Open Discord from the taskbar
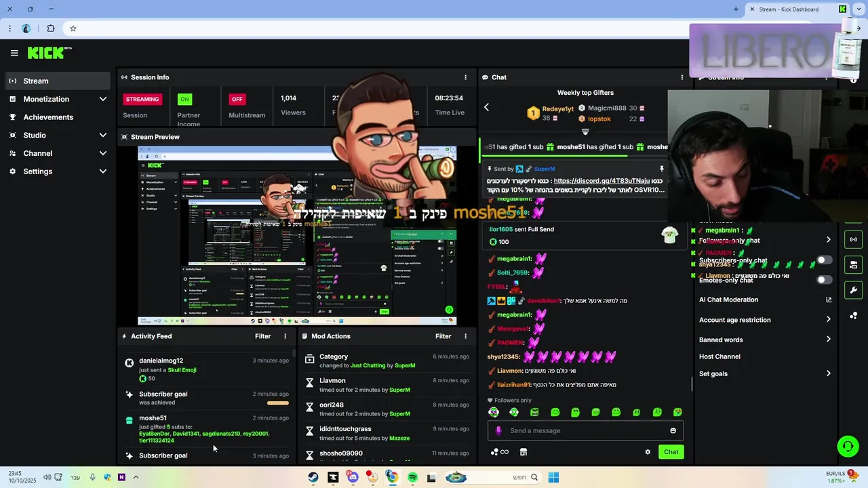 point(353,477)
